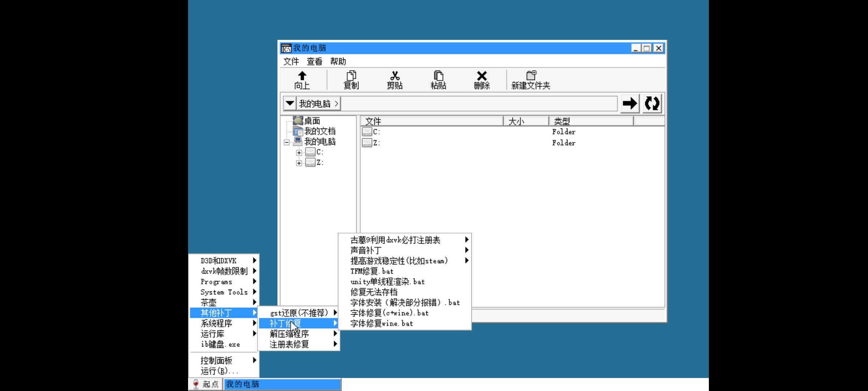The height and width of the screenshot is (391, 868).
Task: Collapse the 我的电脑 tree node
Action: coord(286,142)
